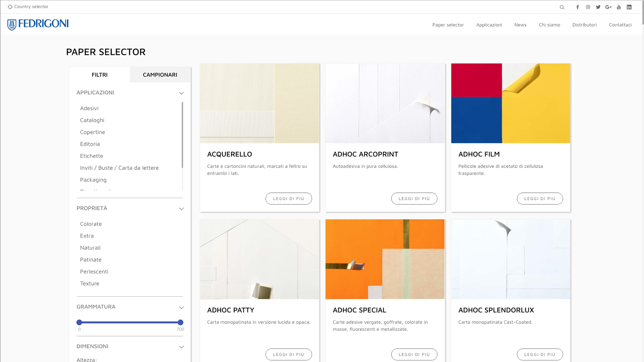Filter by Cataloghi application

click(92, 120)
